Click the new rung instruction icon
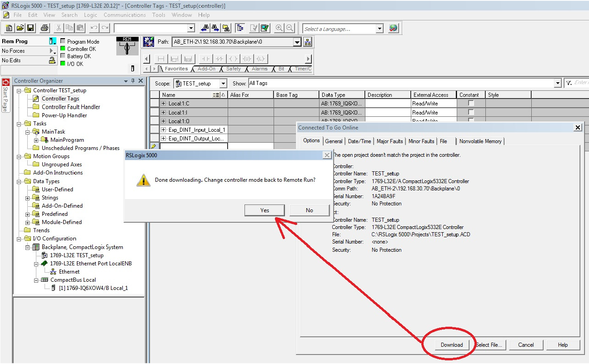 coord(161,59)
